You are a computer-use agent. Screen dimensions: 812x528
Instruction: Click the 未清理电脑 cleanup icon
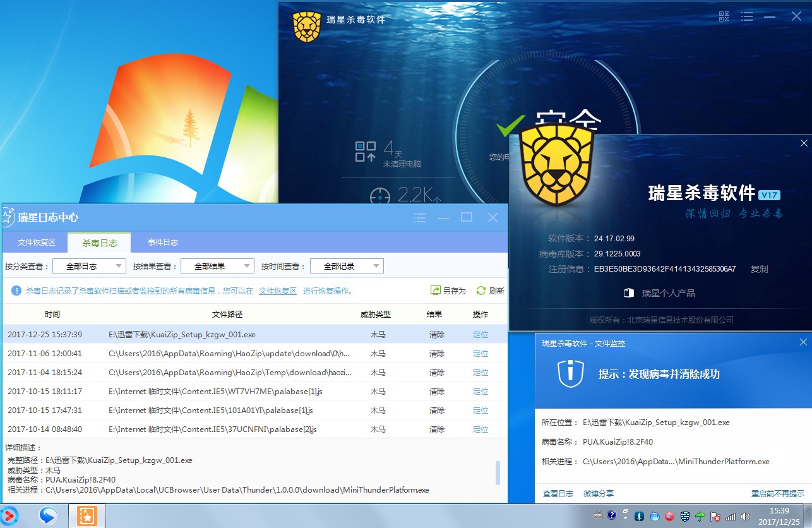coord(365,152)
